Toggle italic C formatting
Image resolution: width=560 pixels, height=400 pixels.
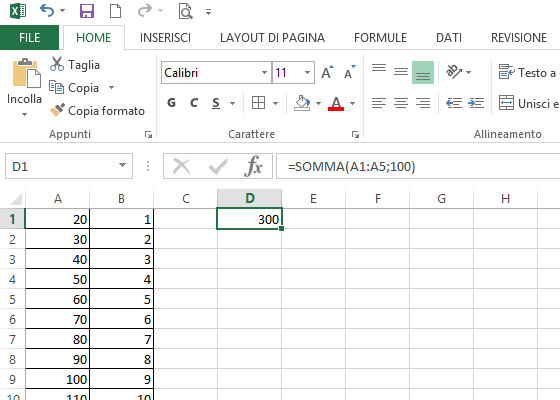click(x=194, y=103)
